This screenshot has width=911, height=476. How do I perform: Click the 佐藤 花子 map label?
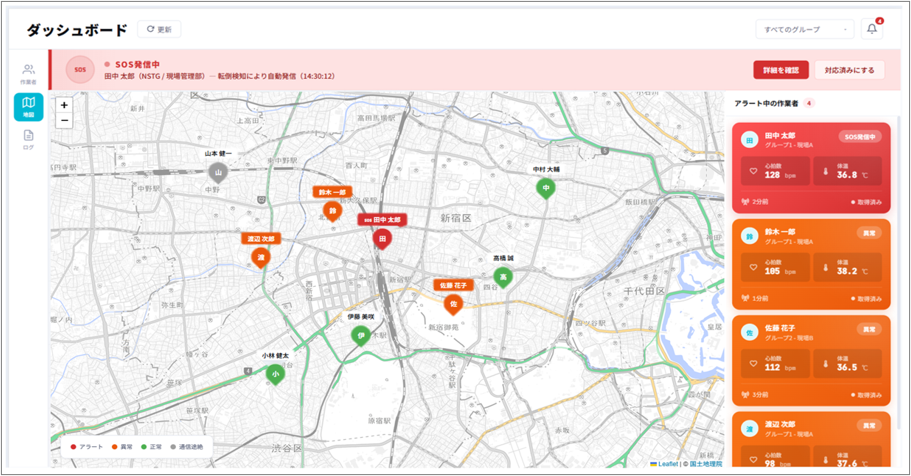453,285
